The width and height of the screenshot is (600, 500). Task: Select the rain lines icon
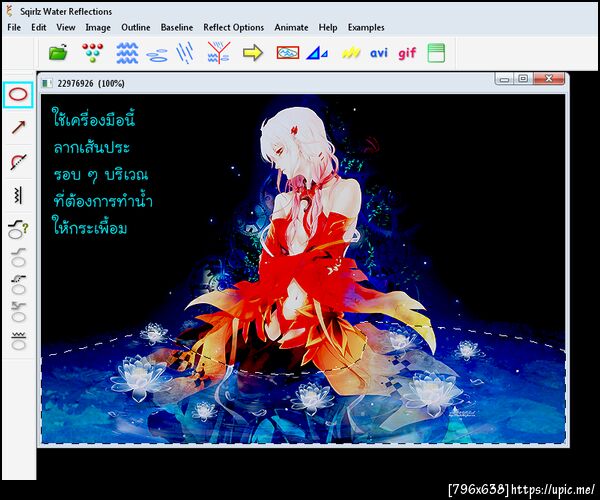pos(185,53)
